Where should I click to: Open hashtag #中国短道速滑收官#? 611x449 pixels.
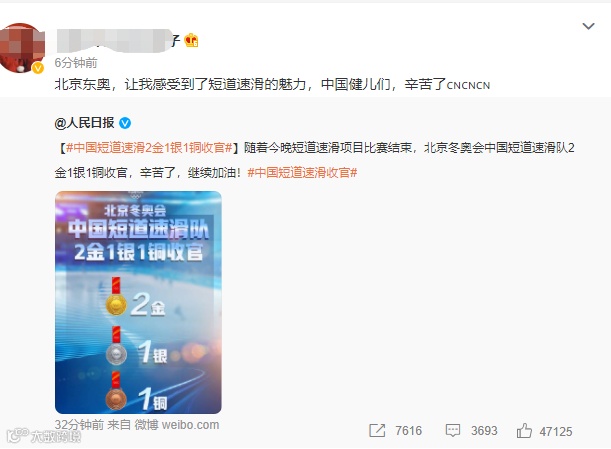[302, 172]
